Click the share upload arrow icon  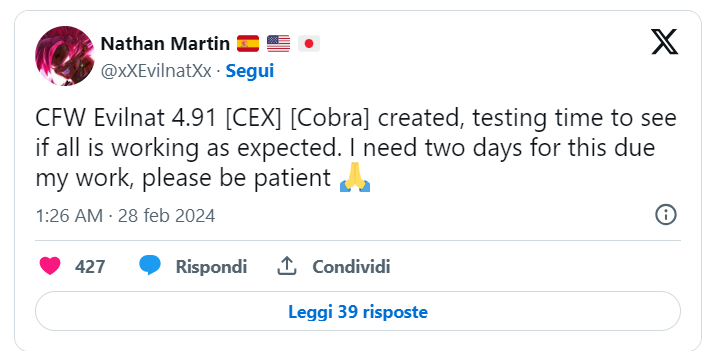[x=287, y=266]
